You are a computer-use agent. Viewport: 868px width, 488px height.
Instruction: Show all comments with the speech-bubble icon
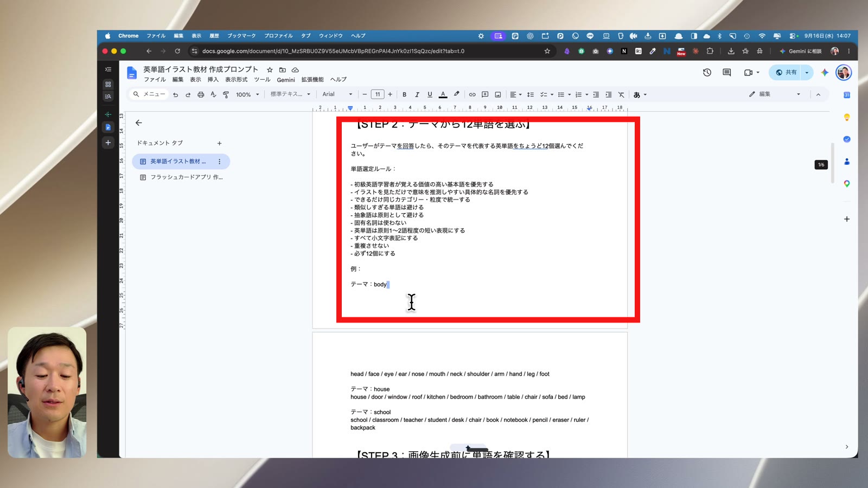coord(727,72)
